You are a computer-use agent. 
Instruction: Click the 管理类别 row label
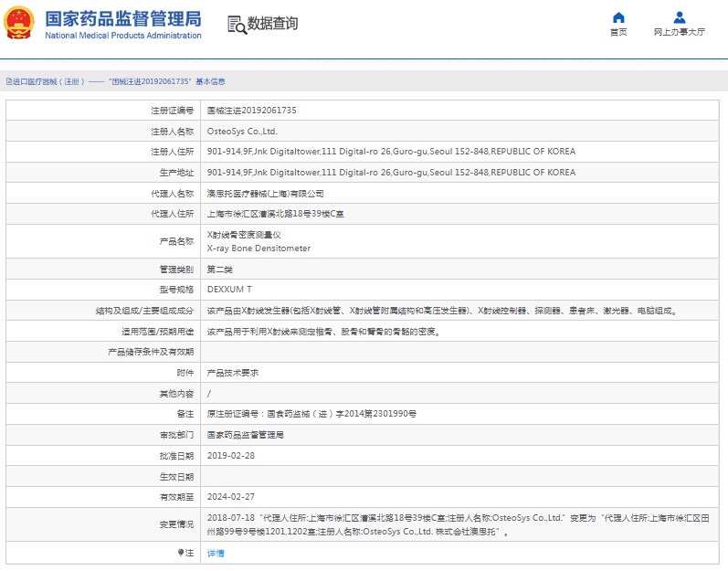pos(176,270)
